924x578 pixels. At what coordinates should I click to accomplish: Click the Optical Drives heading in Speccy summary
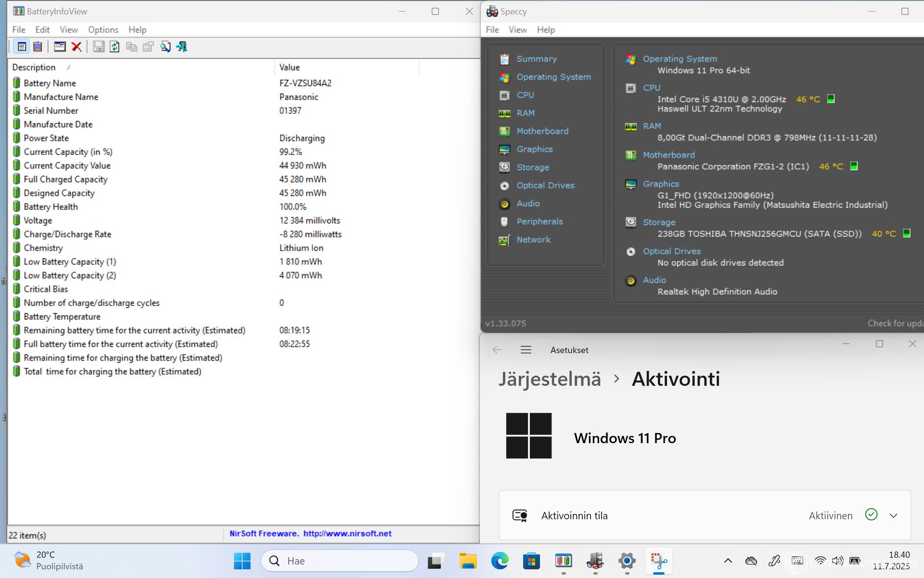click(x=672, y=251)
